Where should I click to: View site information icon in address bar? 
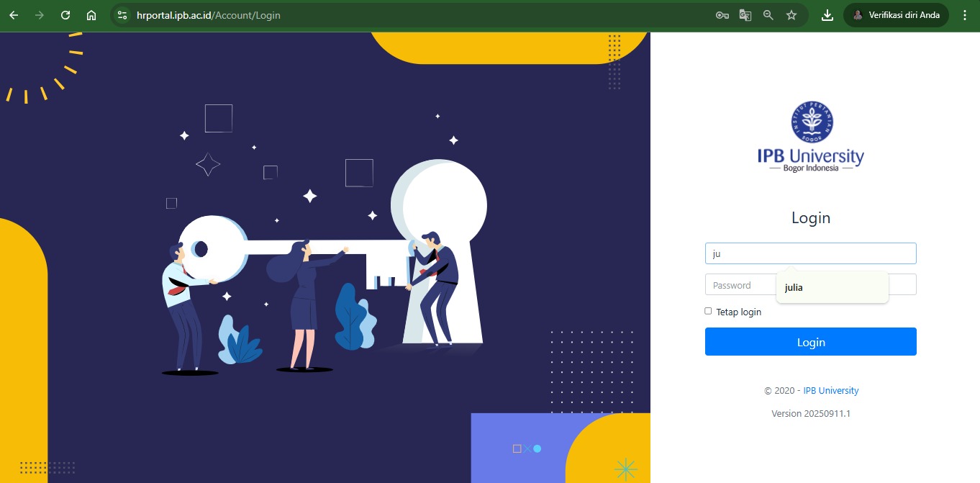[122, 15]
